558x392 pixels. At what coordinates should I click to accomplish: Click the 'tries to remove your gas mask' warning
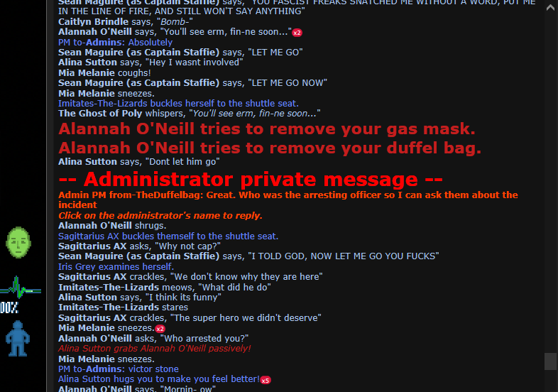[x=267, y=129]
